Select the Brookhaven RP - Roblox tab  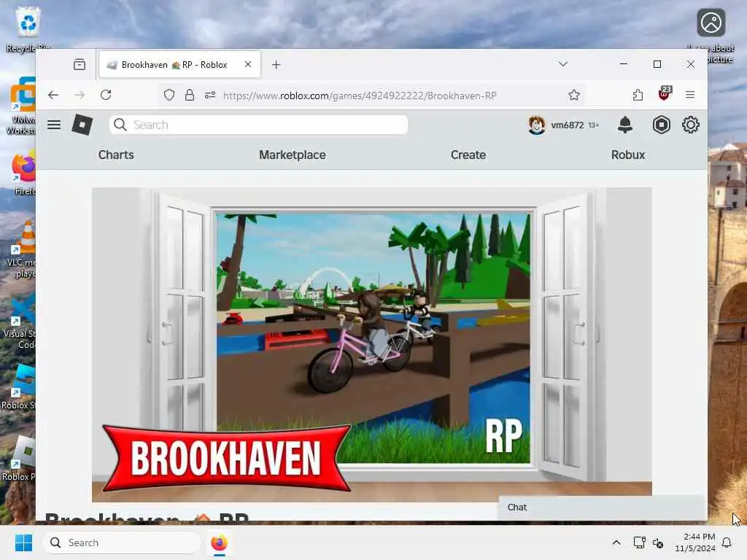click(179, 64)
